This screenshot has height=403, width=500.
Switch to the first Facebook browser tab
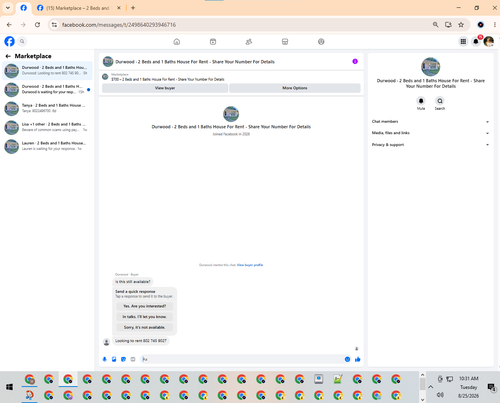tap(23, 8)
